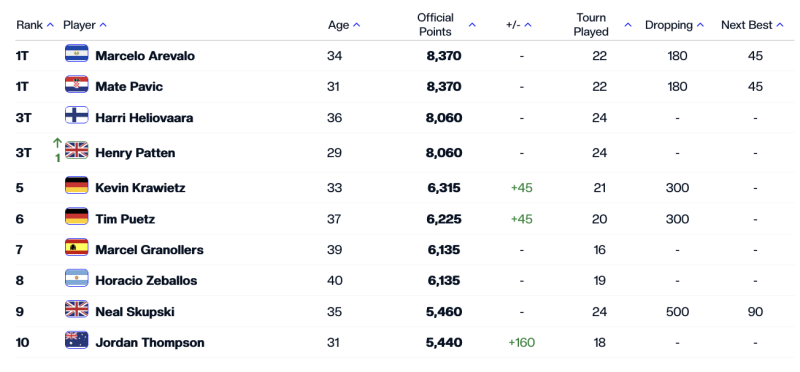The width and height of the screenshot is (800, 372).
Task: Click the El Salvador flag beside Marcelo Arevalo
Action: 77,54
